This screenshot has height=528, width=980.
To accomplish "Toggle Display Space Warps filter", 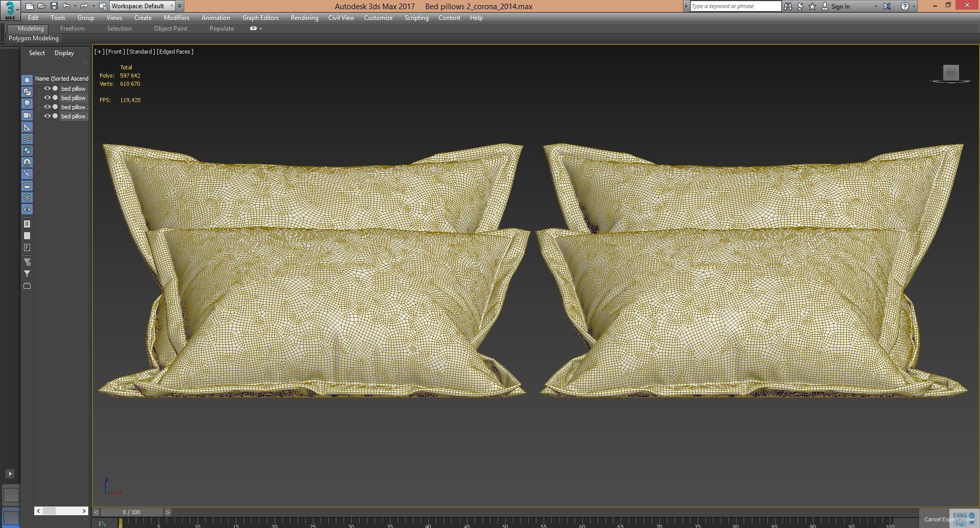I will coord(27,139).
